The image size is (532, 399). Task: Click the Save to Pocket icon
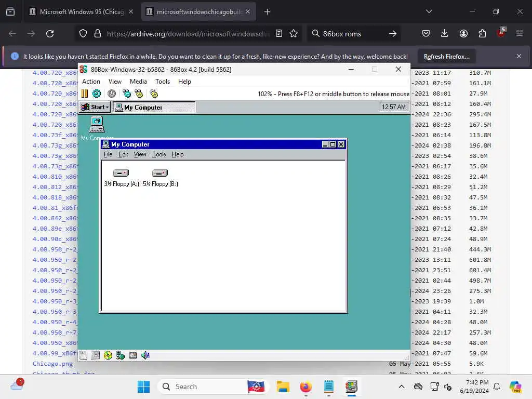[426, 34]
